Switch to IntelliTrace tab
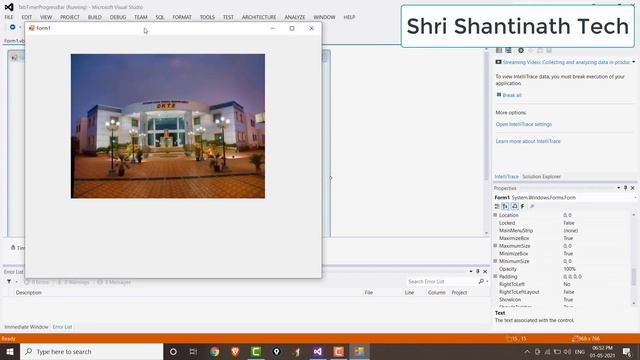Image resolution: width=640 pixels, height=360 pixels. [507, 177]
